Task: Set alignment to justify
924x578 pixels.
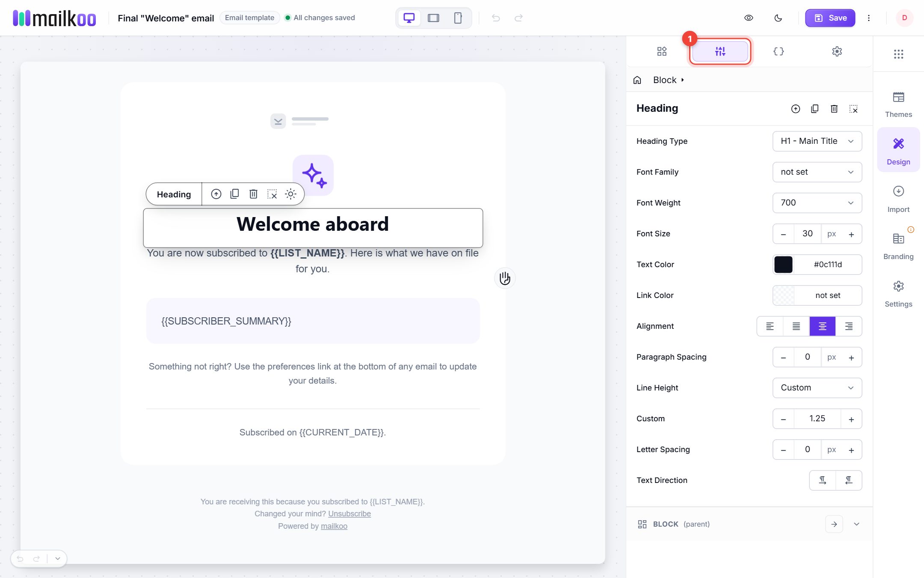Action: point(796,326)
